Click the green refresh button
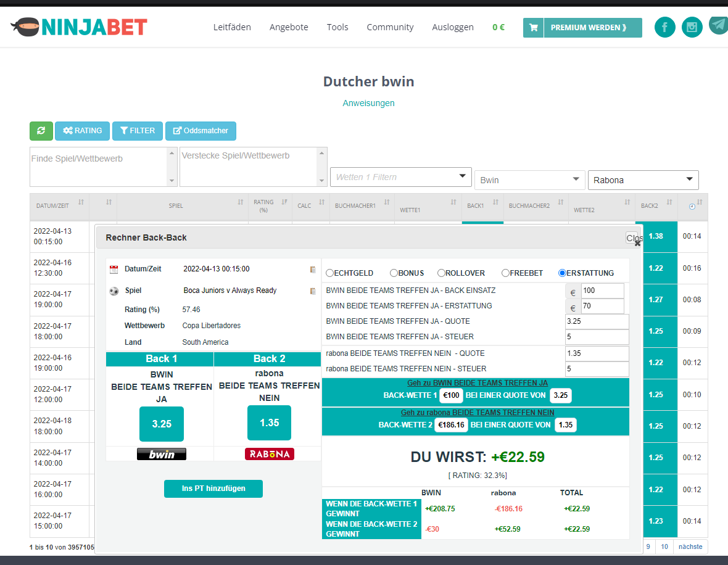Viewport: 728px width, 565px height. (41, 131)
